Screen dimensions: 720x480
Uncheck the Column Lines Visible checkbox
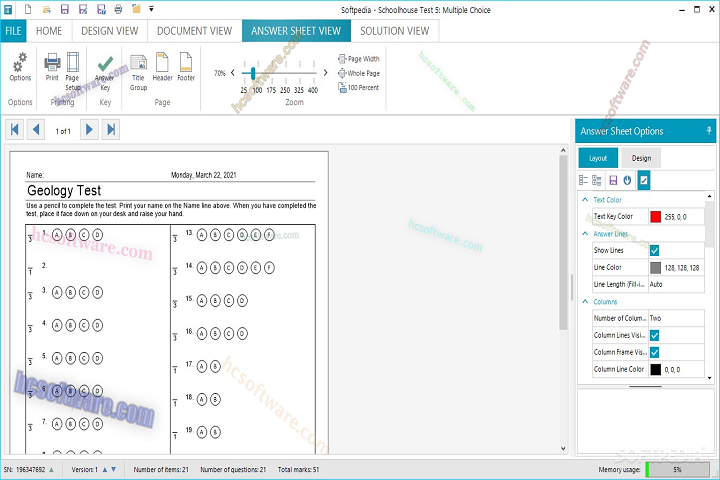tap(655, 335)
